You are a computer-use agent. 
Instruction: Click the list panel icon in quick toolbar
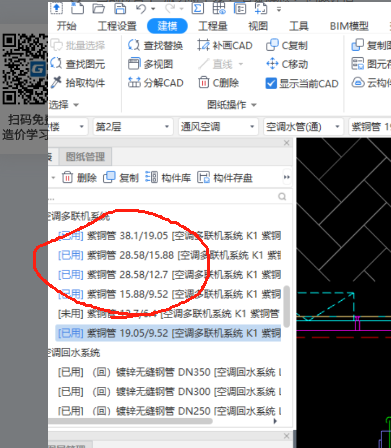point(240,8)
